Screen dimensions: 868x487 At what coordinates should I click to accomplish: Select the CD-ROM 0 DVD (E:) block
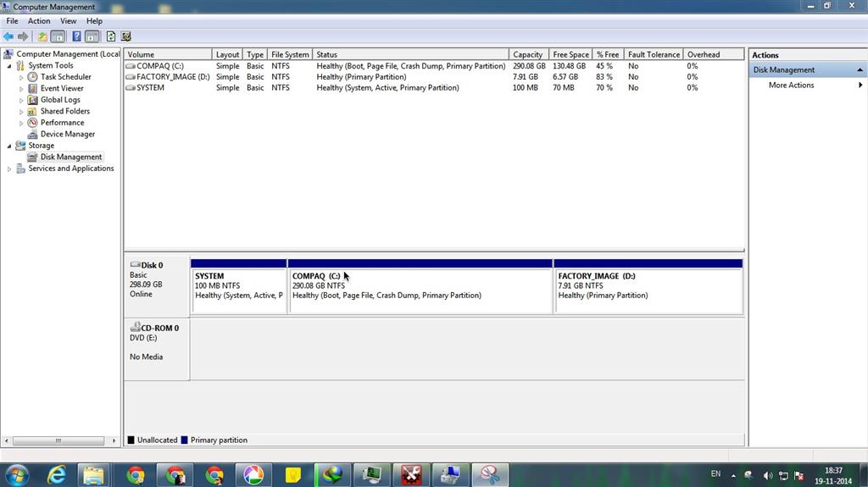tap(157, 349)
